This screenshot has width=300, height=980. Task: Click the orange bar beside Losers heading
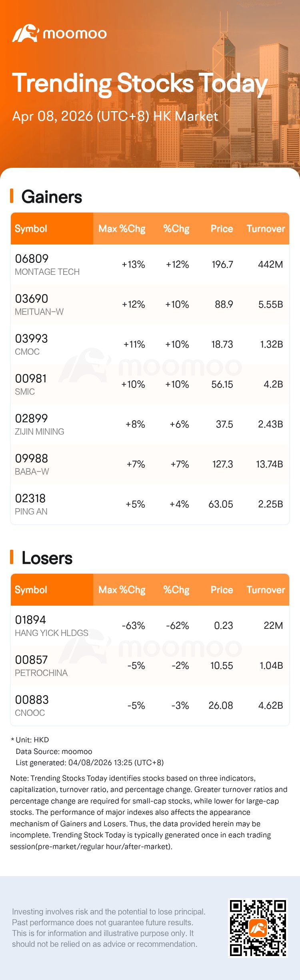click(12, 557)
